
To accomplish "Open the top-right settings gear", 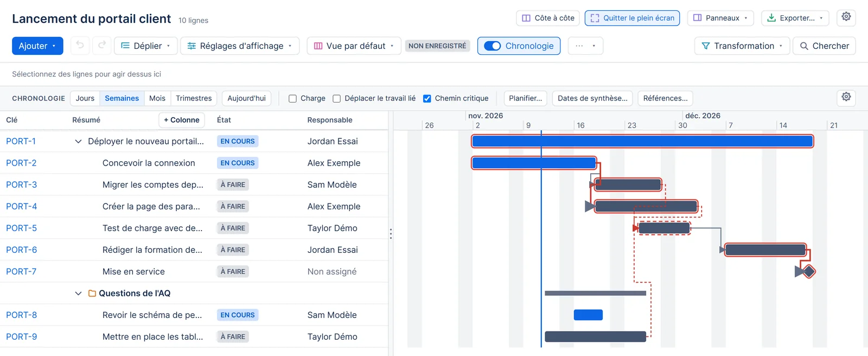I will [x=846, y=17].
